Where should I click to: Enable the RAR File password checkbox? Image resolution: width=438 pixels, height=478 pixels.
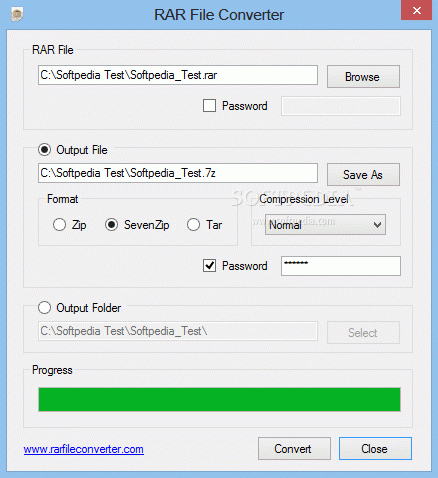[x=209, y=106]
